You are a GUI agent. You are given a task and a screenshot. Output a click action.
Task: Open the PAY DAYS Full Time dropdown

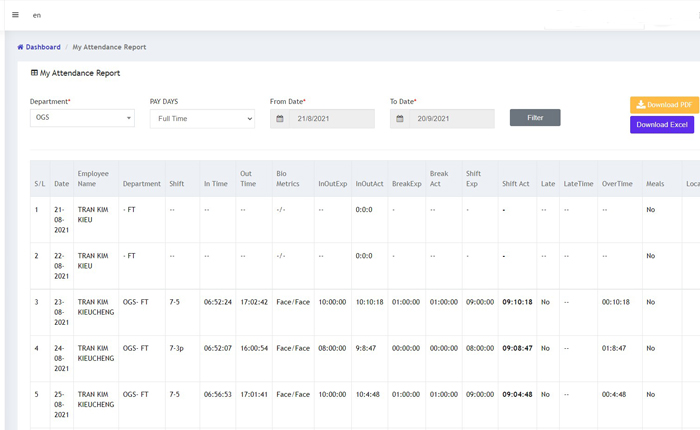coord(202,119)
